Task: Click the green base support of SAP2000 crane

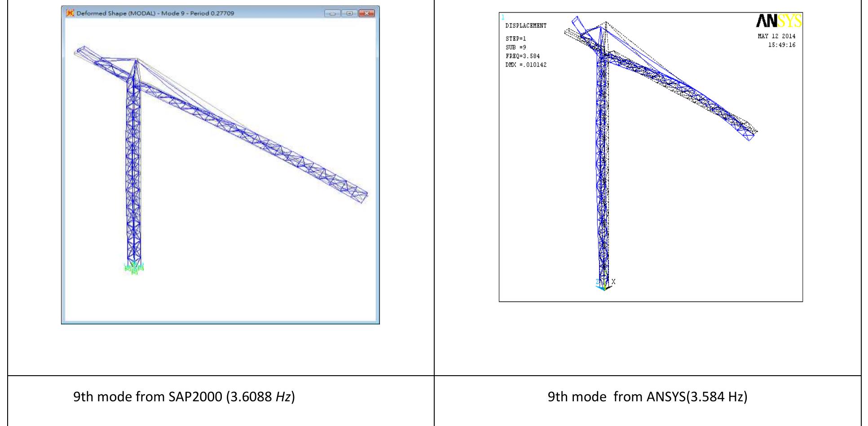Action: point(134,267)
